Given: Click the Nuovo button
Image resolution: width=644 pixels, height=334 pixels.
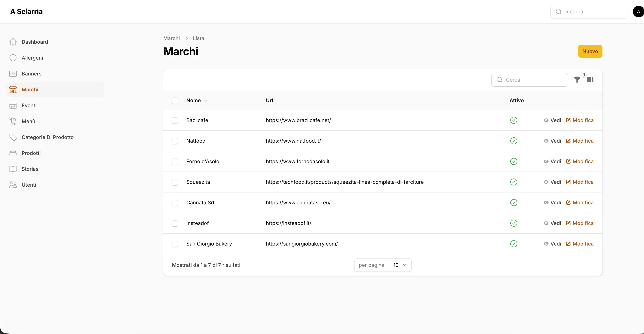Looking at the screenshot, I should coord(590,51).
